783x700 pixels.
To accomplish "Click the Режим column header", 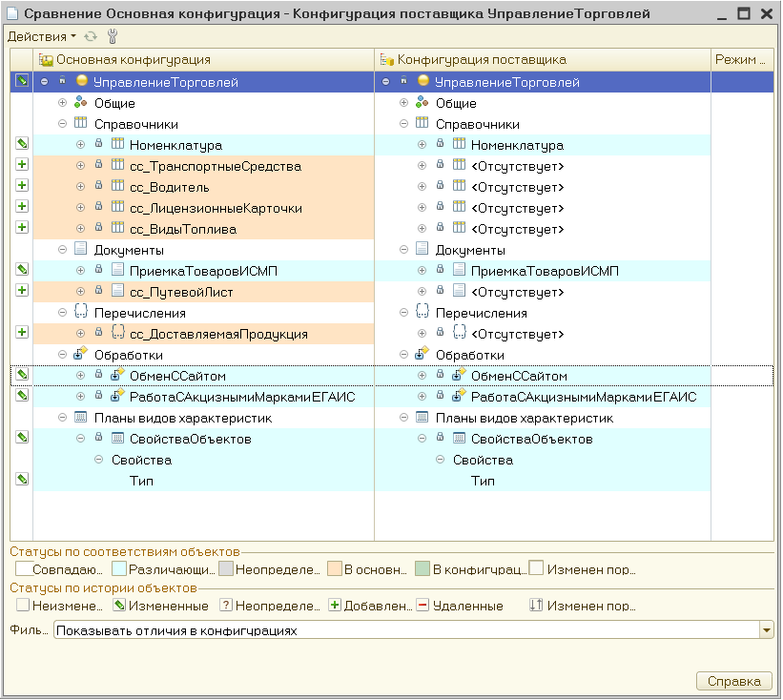I will [739, 60].
